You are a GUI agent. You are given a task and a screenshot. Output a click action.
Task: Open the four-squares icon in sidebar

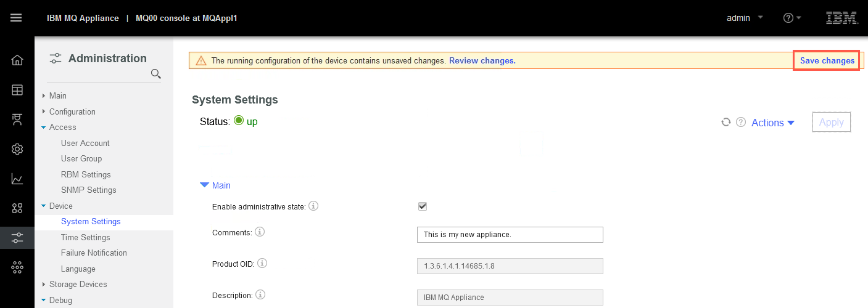tap(17, 208)
